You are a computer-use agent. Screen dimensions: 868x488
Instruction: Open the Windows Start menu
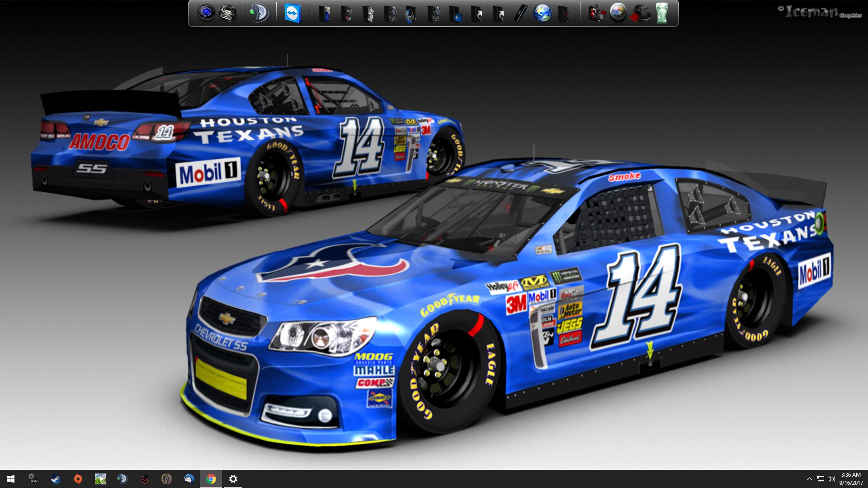pyautogui.click(x=11, y=479)
